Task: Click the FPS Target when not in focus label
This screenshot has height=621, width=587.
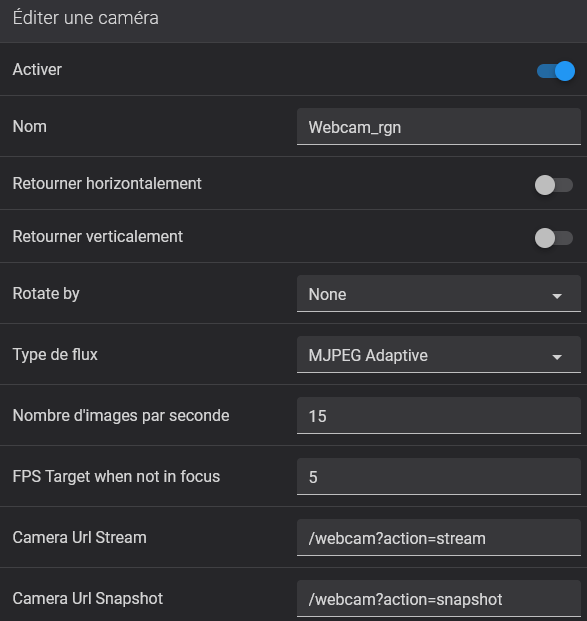Action: point(116,476)
